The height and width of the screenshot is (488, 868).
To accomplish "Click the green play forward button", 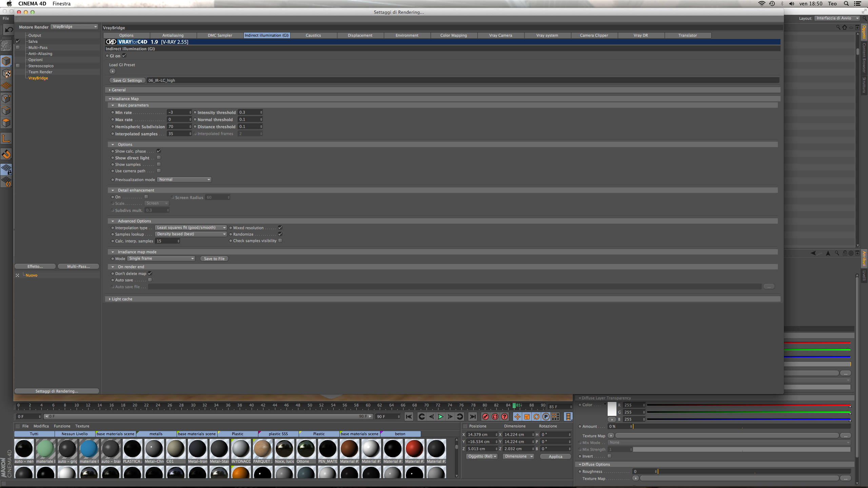I will 440,416.
